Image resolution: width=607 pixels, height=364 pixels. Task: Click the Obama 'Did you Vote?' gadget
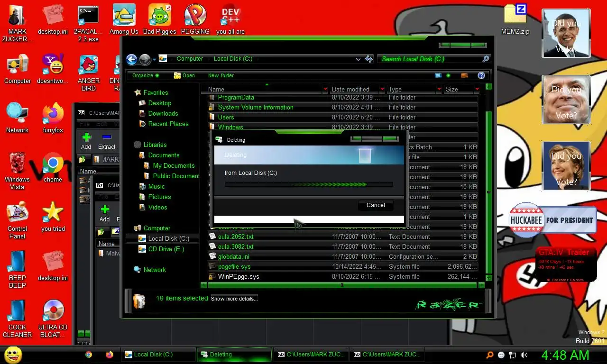click(566, 33)
